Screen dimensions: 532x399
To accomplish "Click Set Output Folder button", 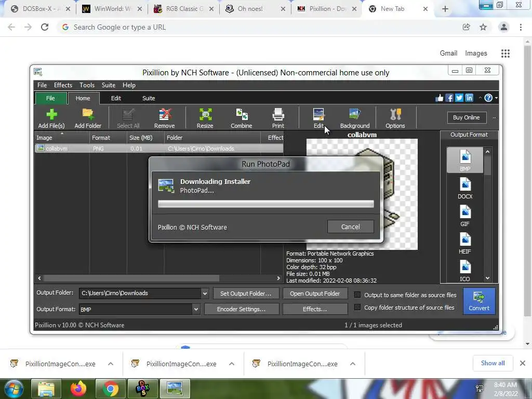I will coord(246,294).
